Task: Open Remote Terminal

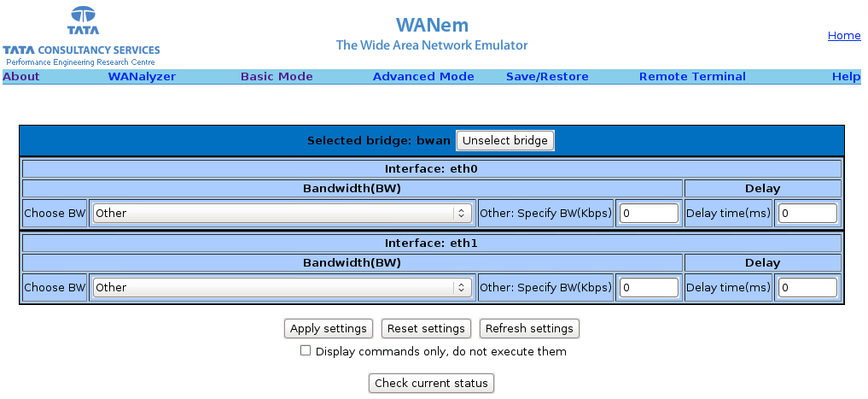Action: 692,77
